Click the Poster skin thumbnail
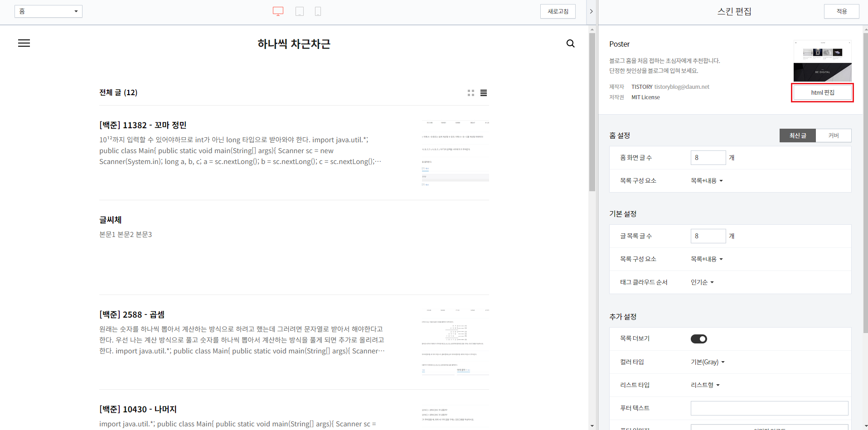Viewport: 868px width, 430px height. (x=823, y=61)
